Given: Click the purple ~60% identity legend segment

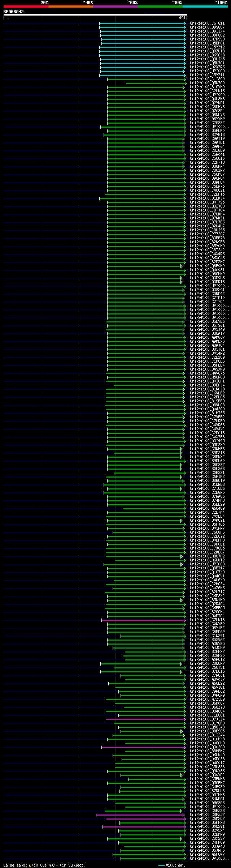Looking at the screenshot, I should coord(115,7).
